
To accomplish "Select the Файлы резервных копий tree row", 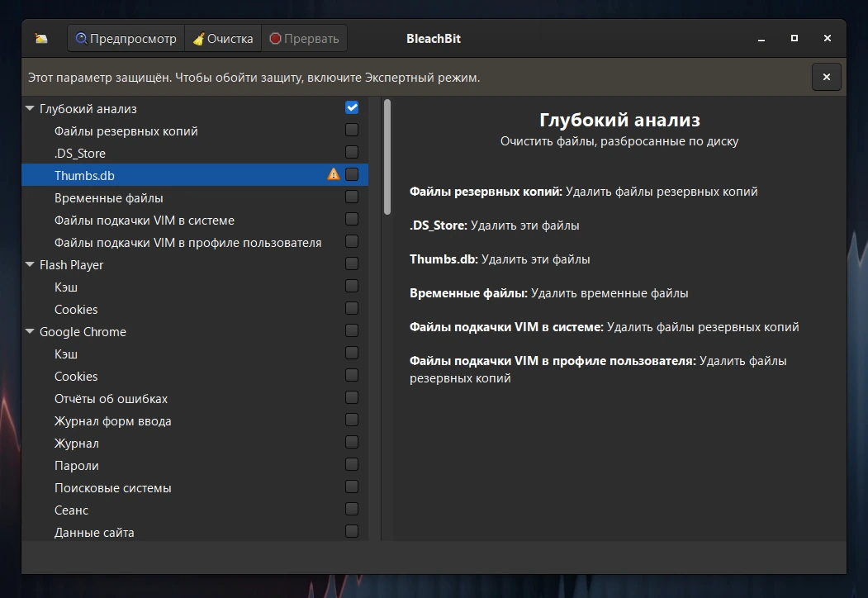I will [x=195, y=131].
